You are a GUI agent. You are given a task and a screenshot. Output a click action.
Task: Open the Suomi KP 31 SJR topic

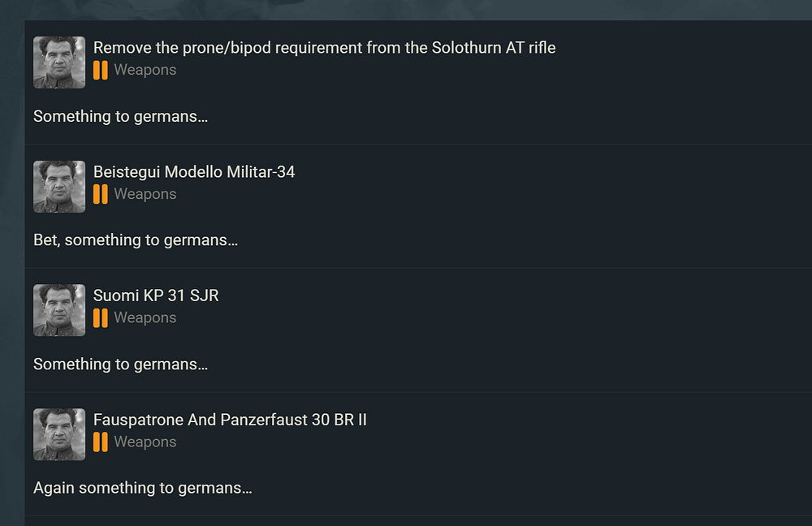(156, 295)
